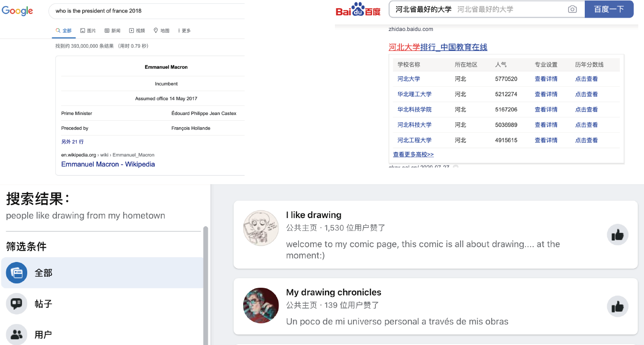Open 华北科技学院 link
Screen dimensions: 644x345
415,109
